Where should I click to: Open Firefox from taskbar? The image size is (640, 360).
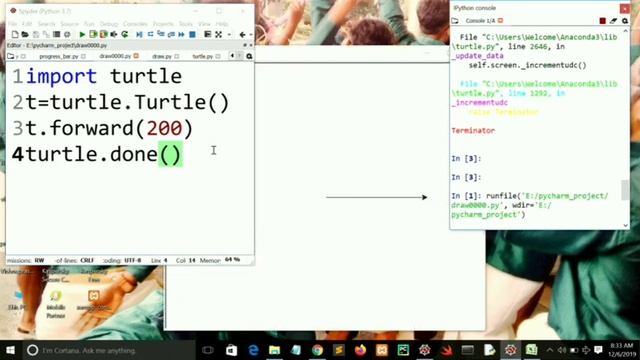click(360, 350)
